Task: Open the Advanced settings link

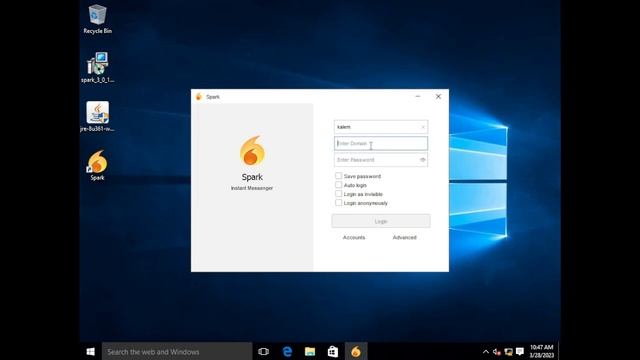Action: point(404,238)
